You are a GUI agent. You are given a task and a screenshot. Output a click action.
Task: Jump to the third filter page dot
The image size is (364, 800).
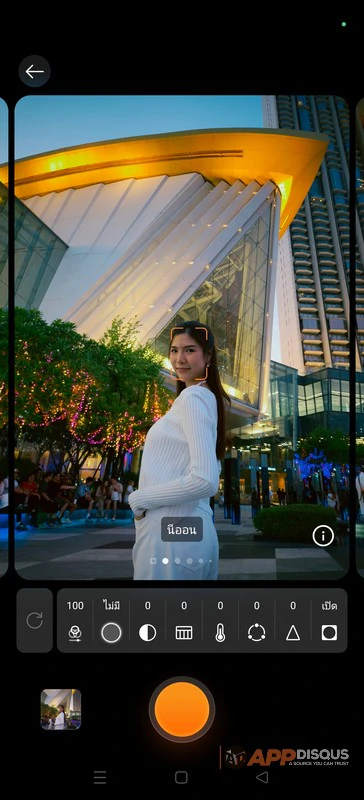click(177, 561)
